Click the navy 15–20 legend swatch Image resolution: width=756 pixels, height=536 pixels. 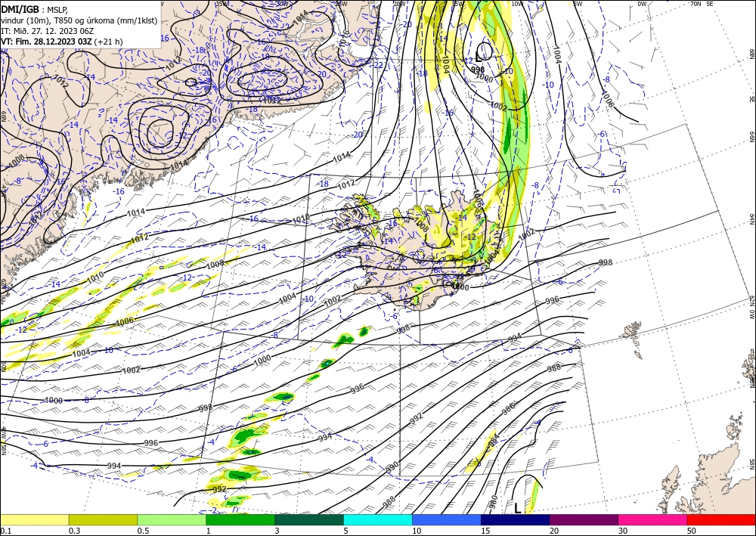(x=516, y=519)
